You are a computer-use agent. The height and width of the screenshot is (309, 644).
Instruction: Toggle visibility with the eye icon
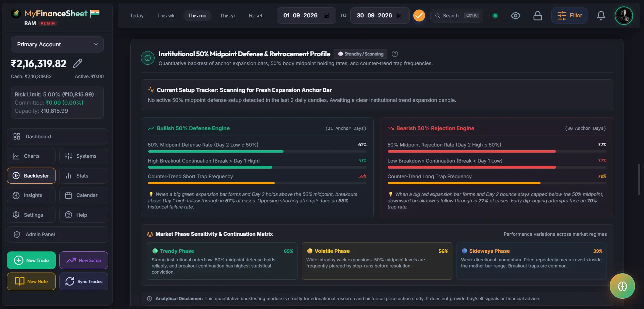(x=516, y=16)
